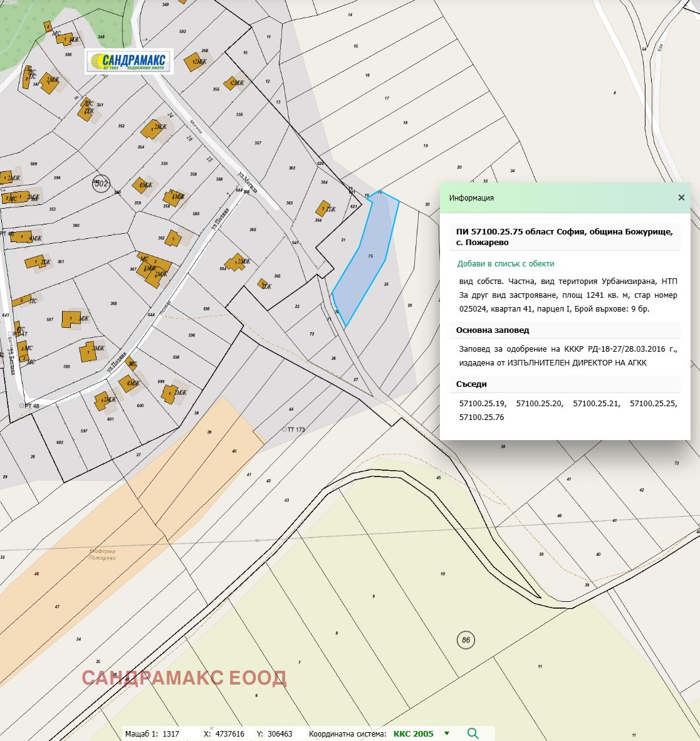Click the 'Съседи' section header

(x=471, y=384)
